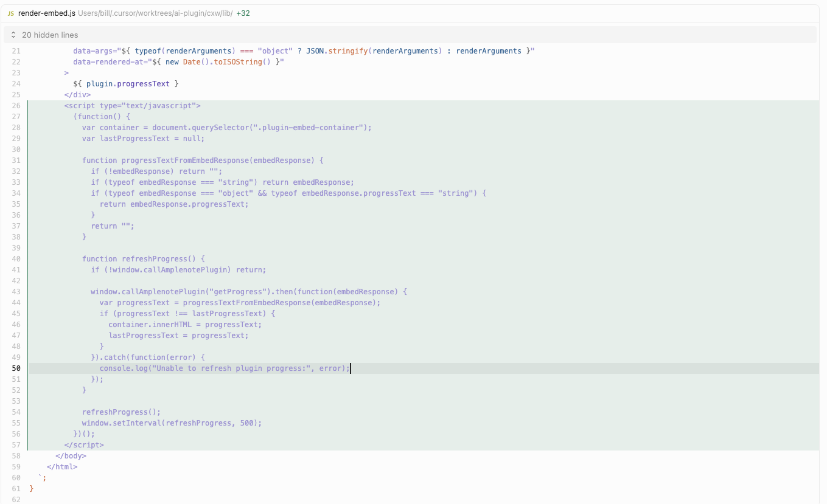
Task: Click line number 57 closing script tag
Action: 16,445
